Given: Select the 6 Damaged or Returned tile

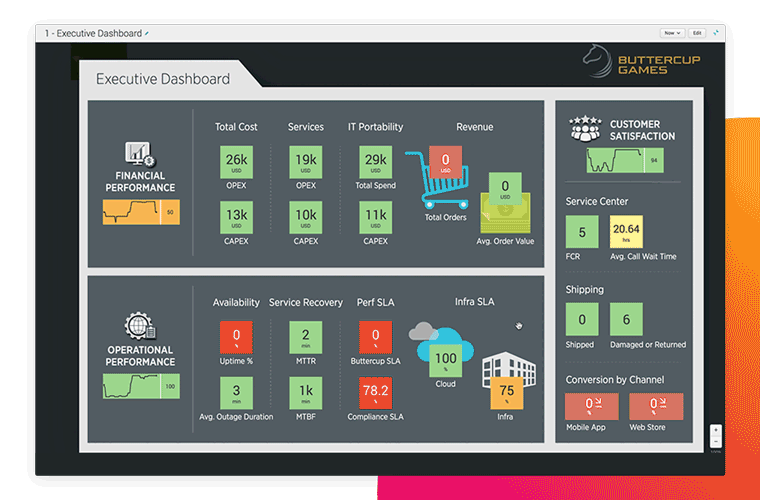Looking at the screenshot, I should (x=626, y=319).
